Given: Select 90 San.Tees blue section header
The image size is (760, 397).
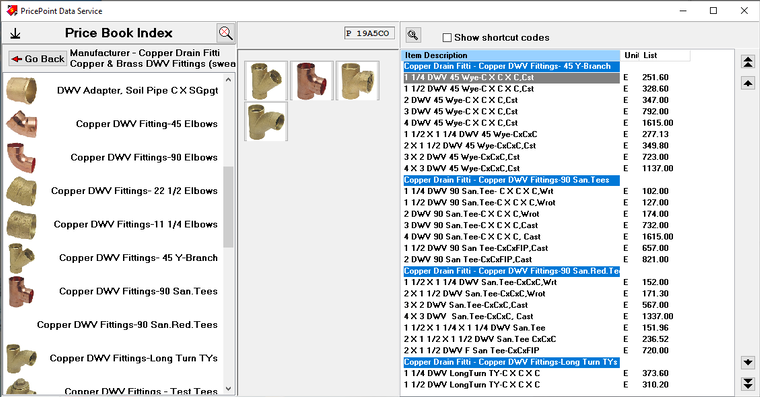Looking at the screenshot, I should pyautogui.click(x=511, y=180).
